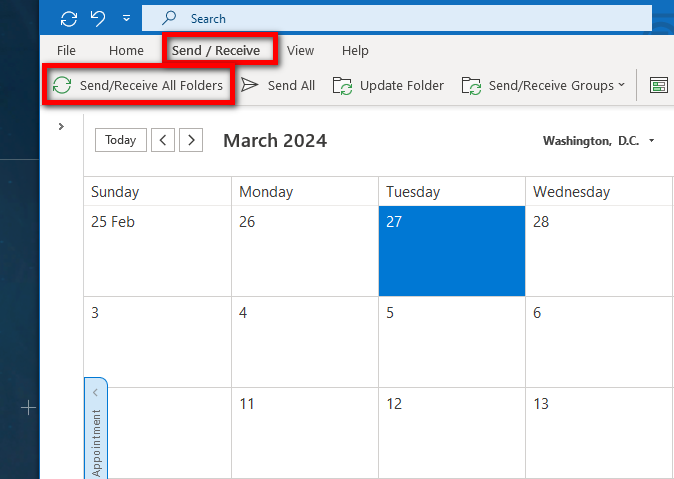Open the Help tab
Viewport: 674px width, 479px height.
pyautogui.click(x=355, y=50)
